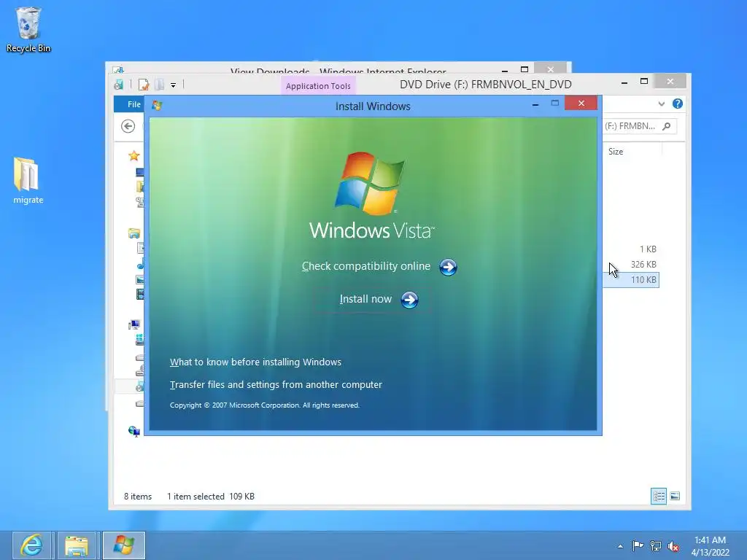Click the Install now arrow icon
Screen dimensions: 747x560
pyautogui.click(x=409, y=300)
